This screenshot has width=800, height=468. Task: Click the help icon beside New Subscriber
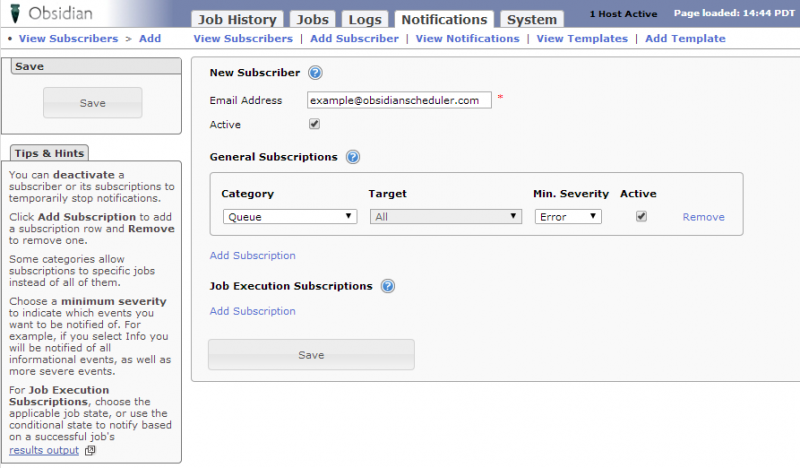tap(315, 73)
